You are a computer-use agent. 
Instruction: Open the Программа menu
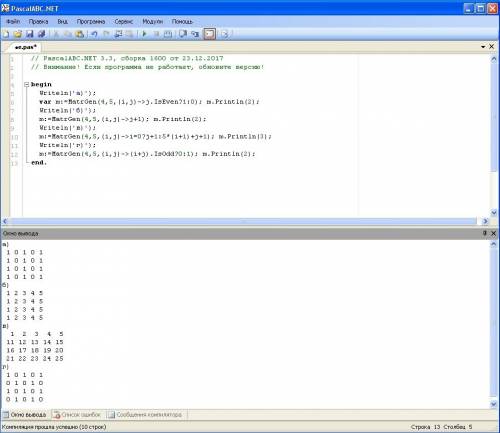(x=91, y=22)
